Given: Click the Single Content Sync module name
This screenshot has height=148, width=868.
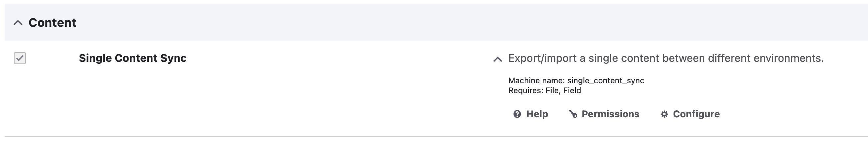Looking at the screenshot, I should [x=133, y=58].
